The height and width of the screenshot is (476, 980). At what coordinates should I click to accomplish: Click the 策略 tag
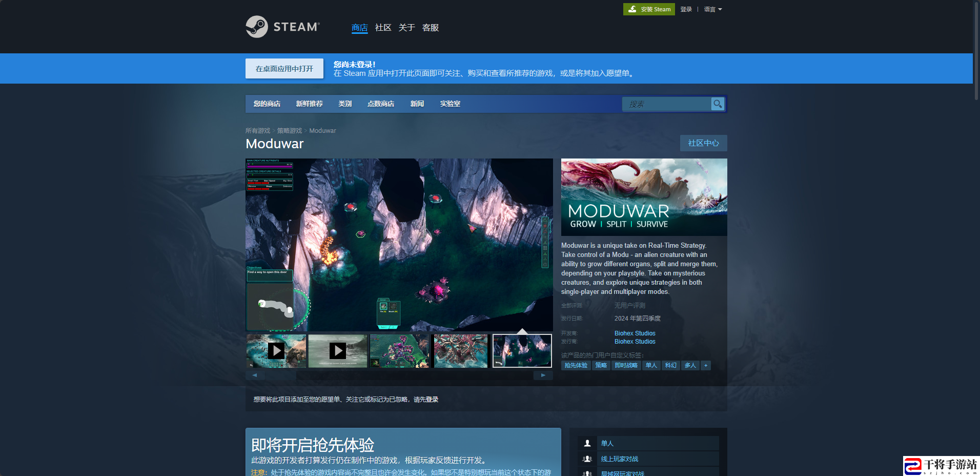click(601, 365)
